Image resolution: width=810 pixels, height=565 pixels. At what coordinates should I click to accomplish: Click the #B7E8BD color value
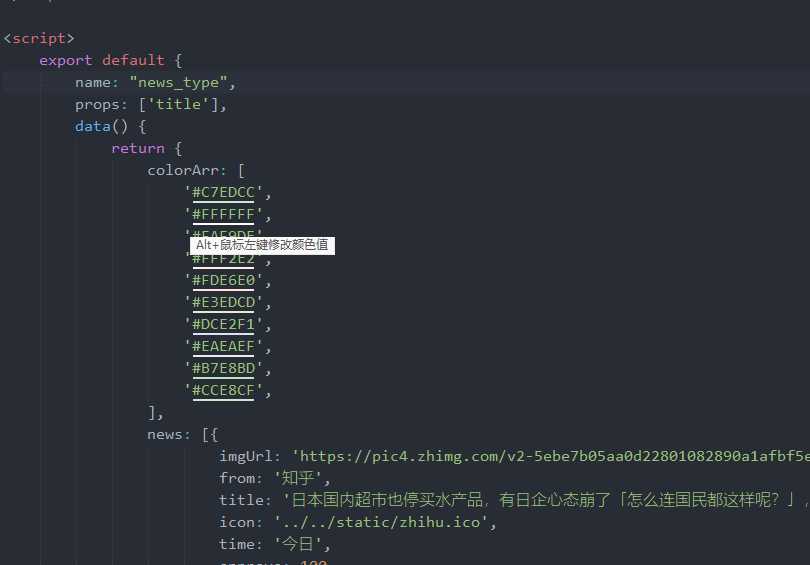tap(227, 368)
